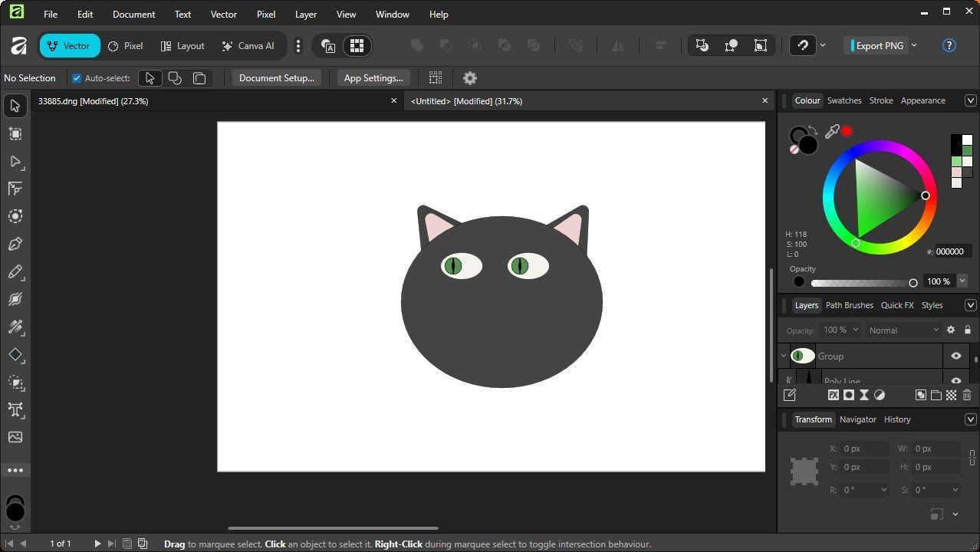Open the Vector menu
Image resolution: width=980 pixels, height=552 pixels.
click(224, 15)
